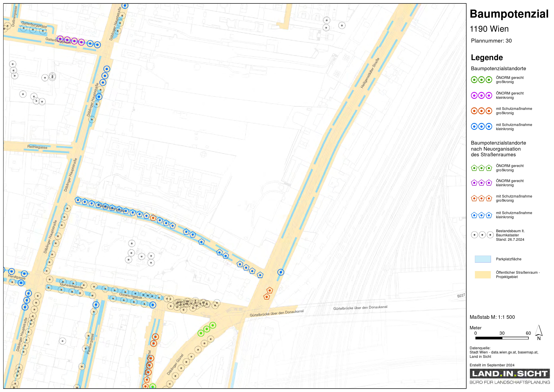Select the leftmost purple circle on Gatterburggasse
Image resolution: width=554 pixels, height=392 pixels.
point(60,39)
